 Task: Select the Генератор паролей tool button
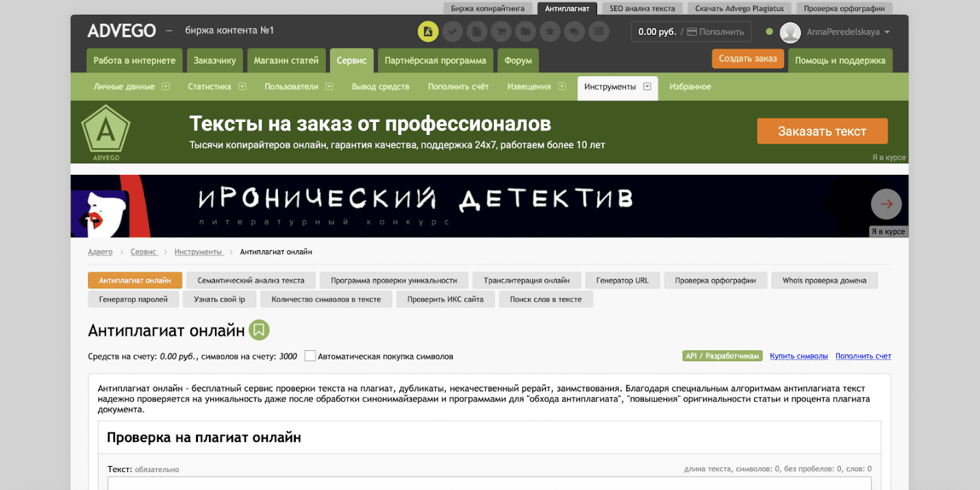point(134,299)
